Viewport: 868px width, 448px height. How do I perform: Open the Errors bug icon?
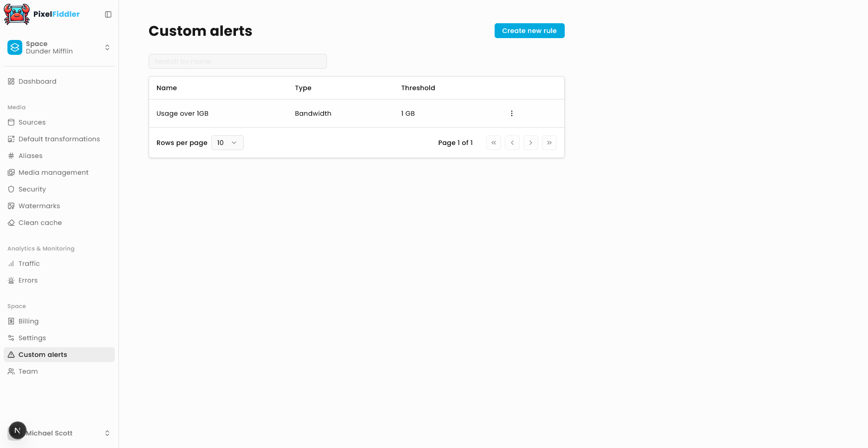11,280
